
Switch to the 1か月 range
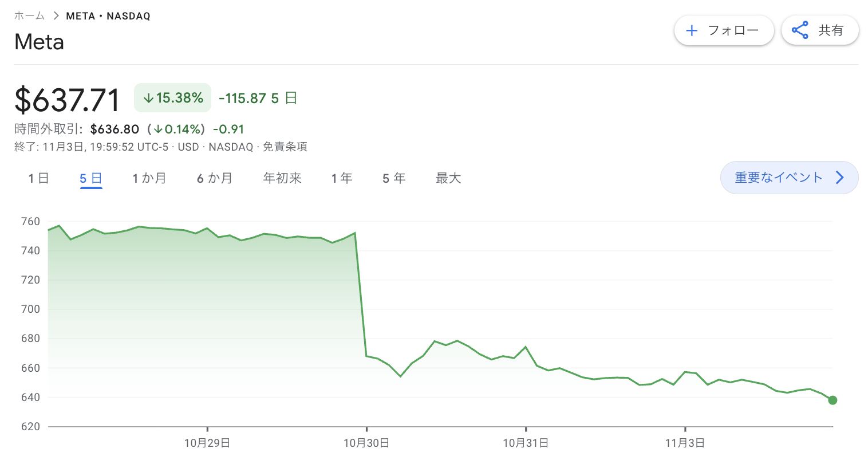pyautogui.click(x=149, y=179)
